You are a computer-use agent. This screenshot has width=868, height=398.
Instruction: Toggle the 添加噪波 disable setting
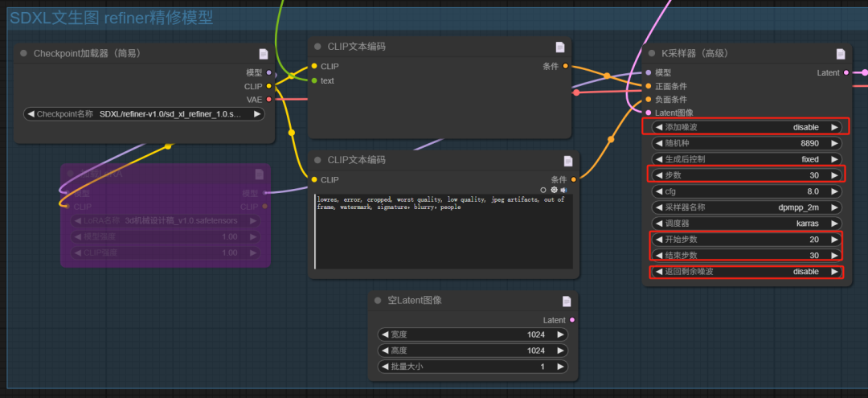point(745,127)
